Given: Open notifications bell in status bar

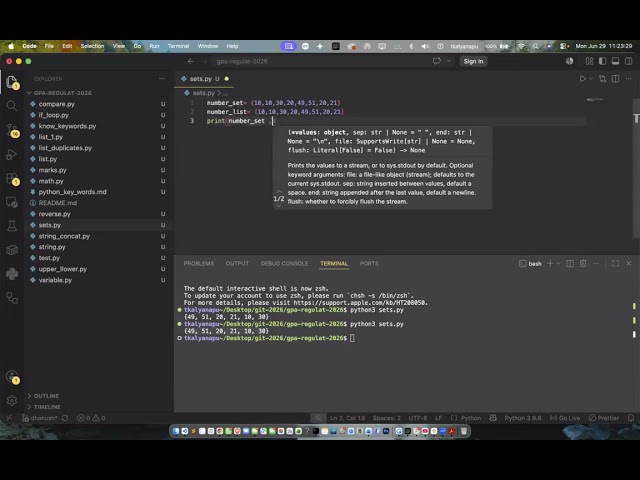Looking at the screenshot, I should 631,418.
